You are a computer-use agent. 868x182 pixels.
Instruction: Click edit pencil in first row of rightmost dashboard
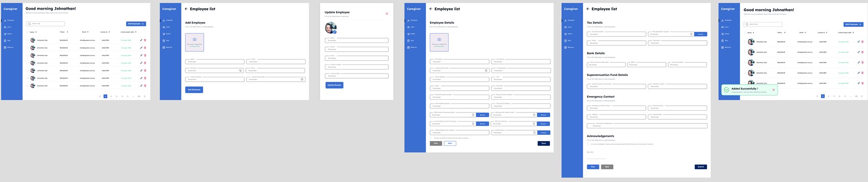(858, 42)
